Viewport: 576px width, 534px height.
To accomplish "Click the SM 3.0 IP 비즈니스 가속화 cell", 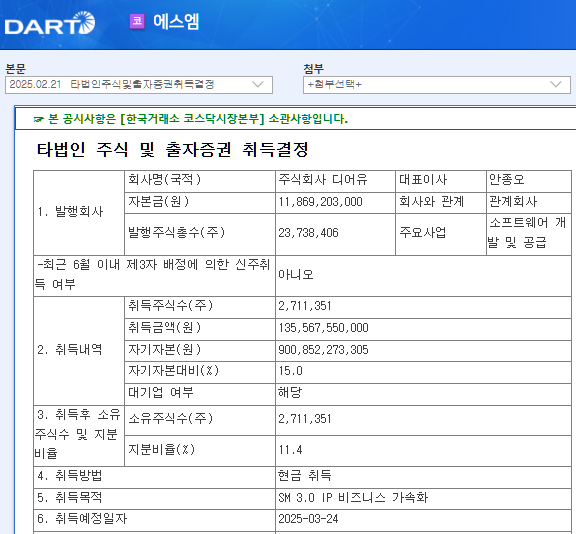I will point(423,499).
